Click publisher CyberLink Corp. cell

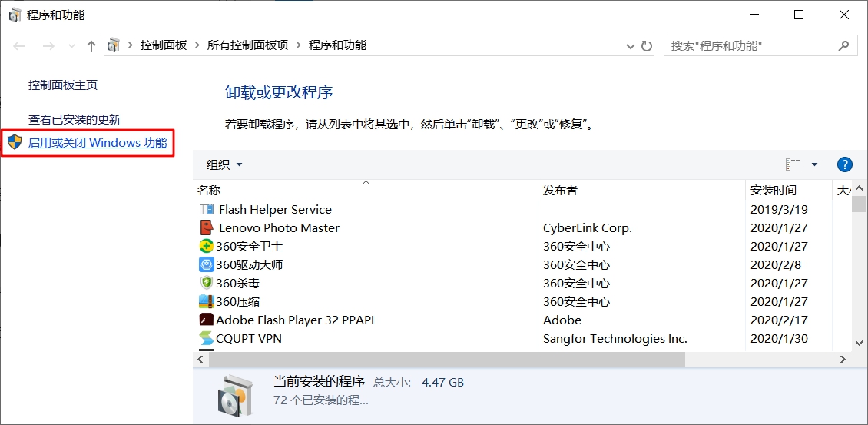(x=588, y=227)
